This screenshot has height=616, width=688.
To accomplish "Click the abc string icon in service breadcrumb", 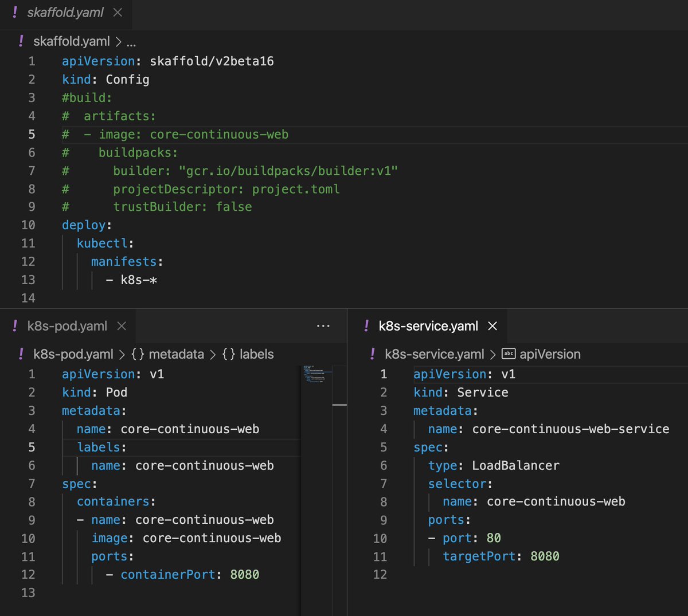I will pyautogui.click(x=509, y=354).
